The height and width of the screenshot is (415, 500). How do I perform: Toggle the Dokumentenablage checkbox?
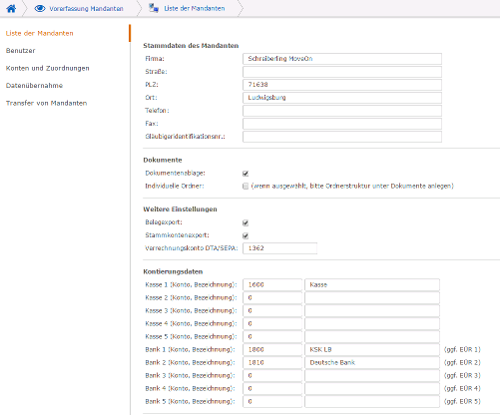(x=246, y=173)
